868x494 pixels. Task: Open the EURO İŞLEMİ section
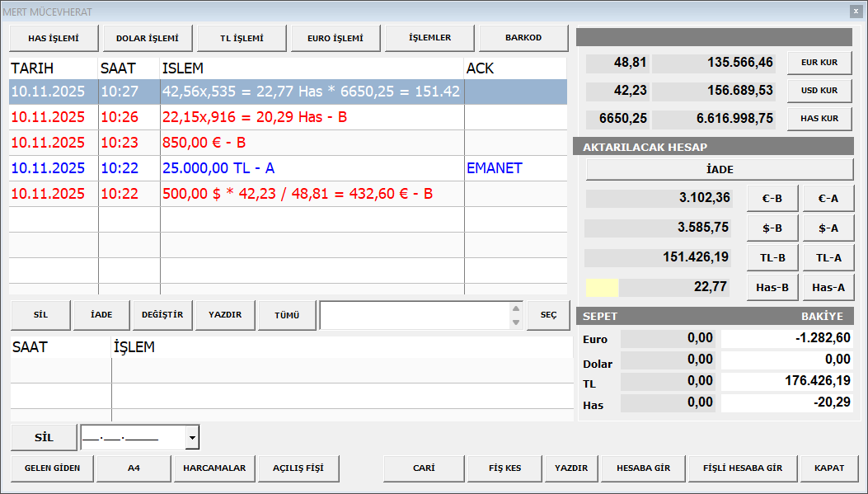(335, 38)
